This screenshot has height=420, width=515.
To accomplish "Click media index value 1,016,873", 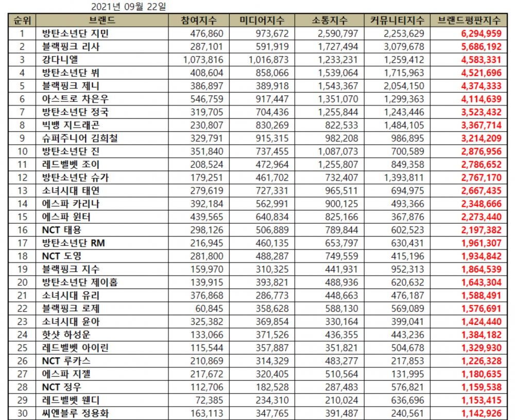I will click(x=269, y=60).
